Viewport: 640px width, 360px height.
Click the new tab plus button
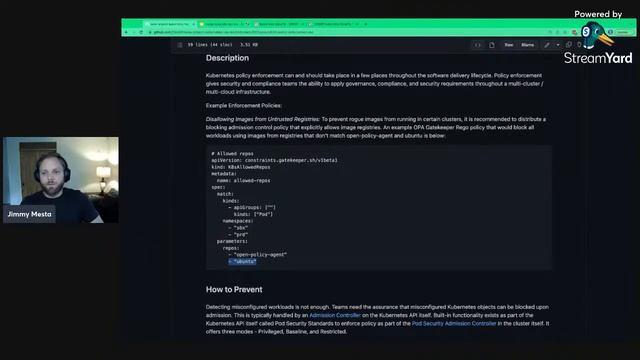click(x=366, y=24)
